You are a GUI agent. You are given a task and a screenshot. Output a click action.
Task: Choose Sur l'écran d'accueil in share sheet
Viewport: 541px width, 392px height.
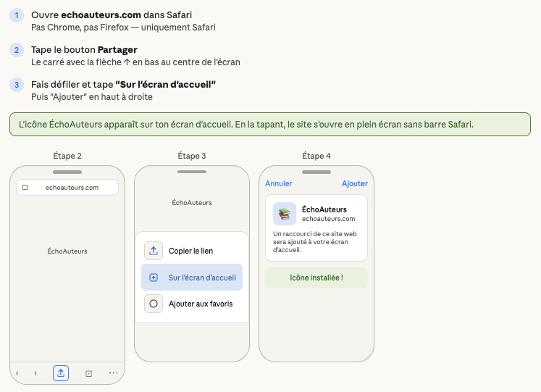point(192,278)
